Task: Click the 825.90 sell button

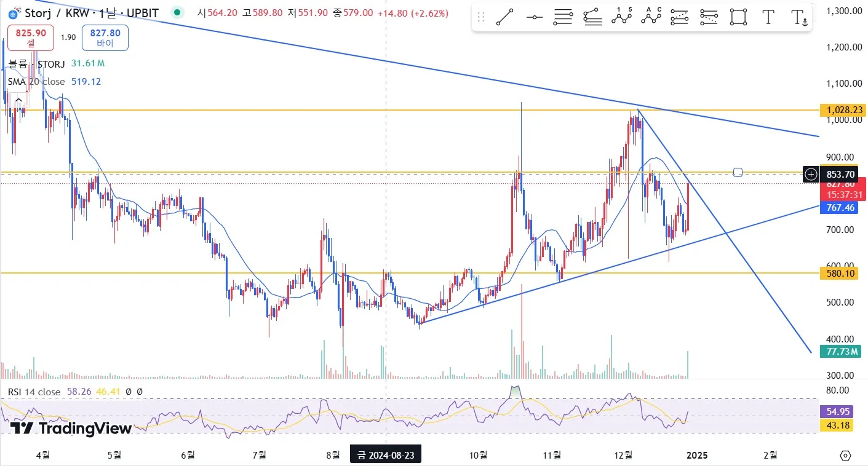Action: (x=31, y=38)
